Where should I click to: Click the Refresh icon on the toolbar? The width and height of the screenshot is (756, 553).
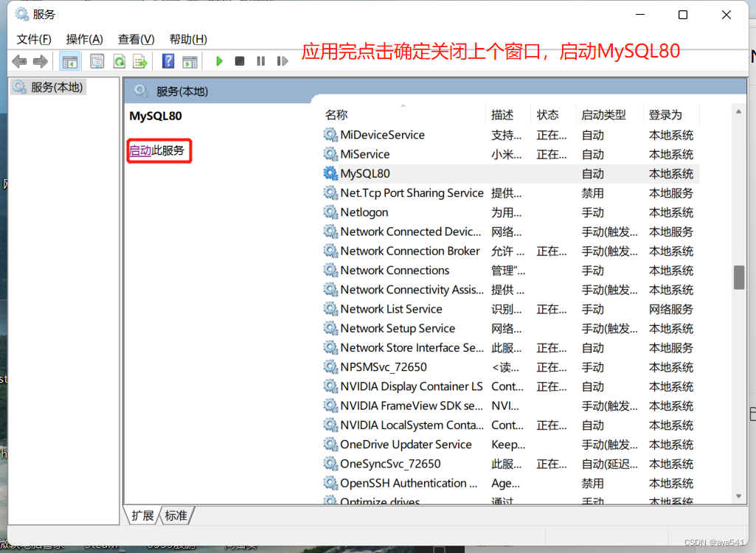tap(119, 61)
